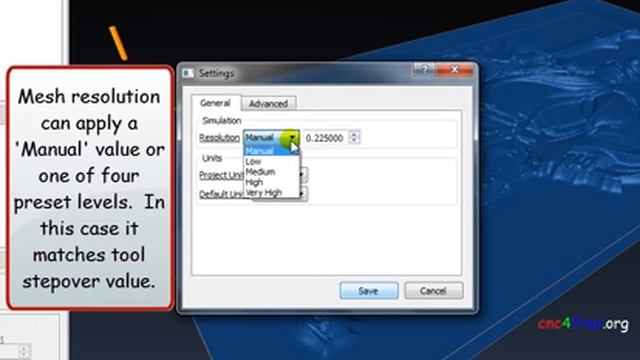Increase resolution value with up stepper
This screenshot has width=640, height=360.
tap(354, 135)
